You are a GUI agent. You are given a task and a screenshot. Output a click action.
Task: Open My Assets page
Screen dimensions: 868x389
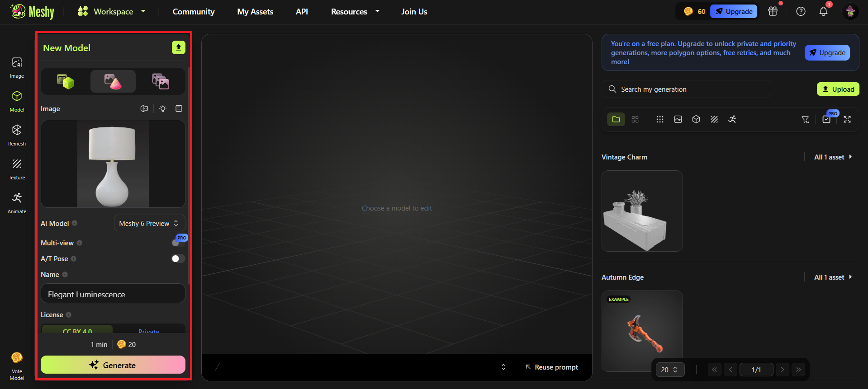(255, 12)
